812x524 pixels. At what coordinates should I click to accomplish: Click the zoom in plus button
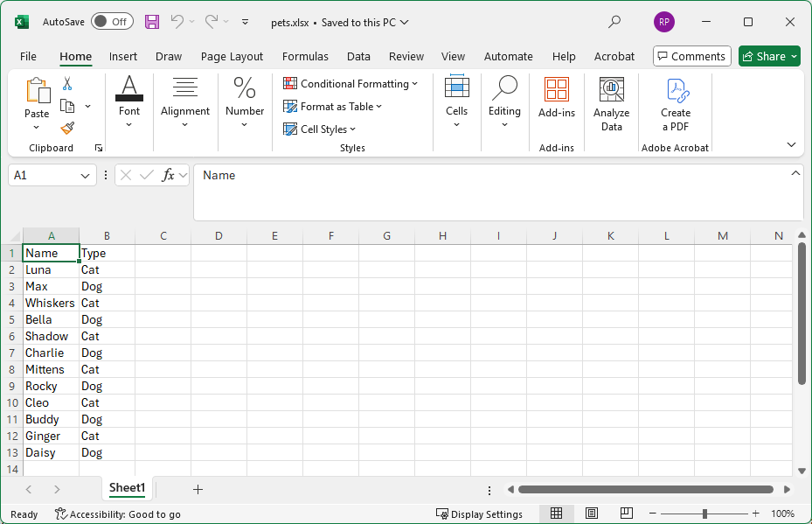tap(755, 514)
